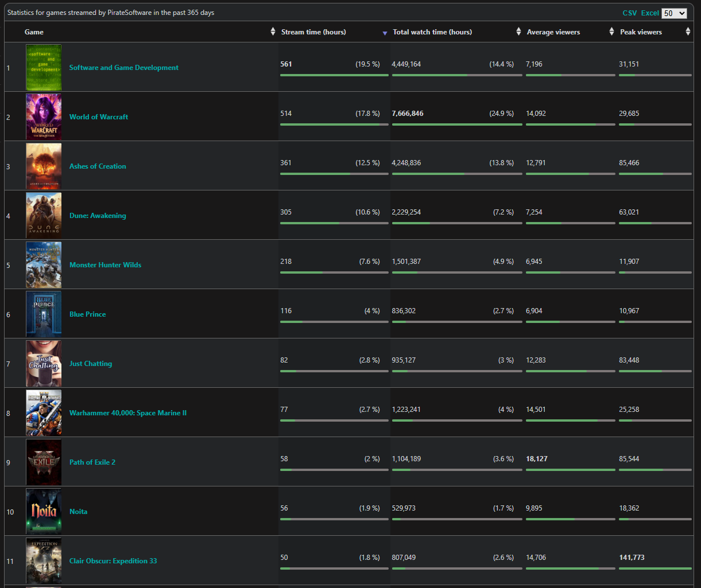Open the World of Warcraft link
This screenshot has width=701, height=588.
99,117
